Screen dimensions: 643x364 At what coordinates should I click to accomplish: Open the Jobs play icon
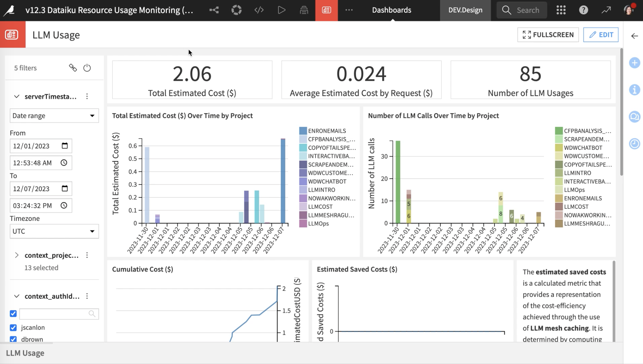(x=281, y=10)
